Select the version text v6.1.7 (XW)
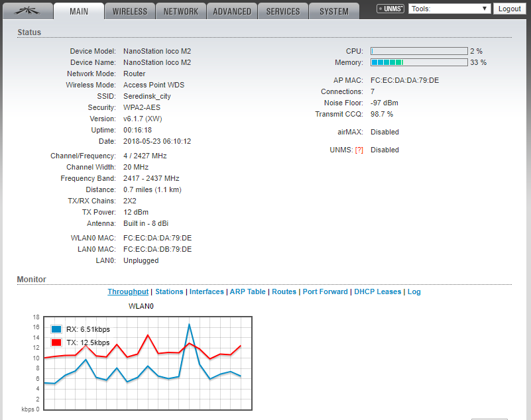The width and height of the screenshot is (531, 420). point(143,119)
